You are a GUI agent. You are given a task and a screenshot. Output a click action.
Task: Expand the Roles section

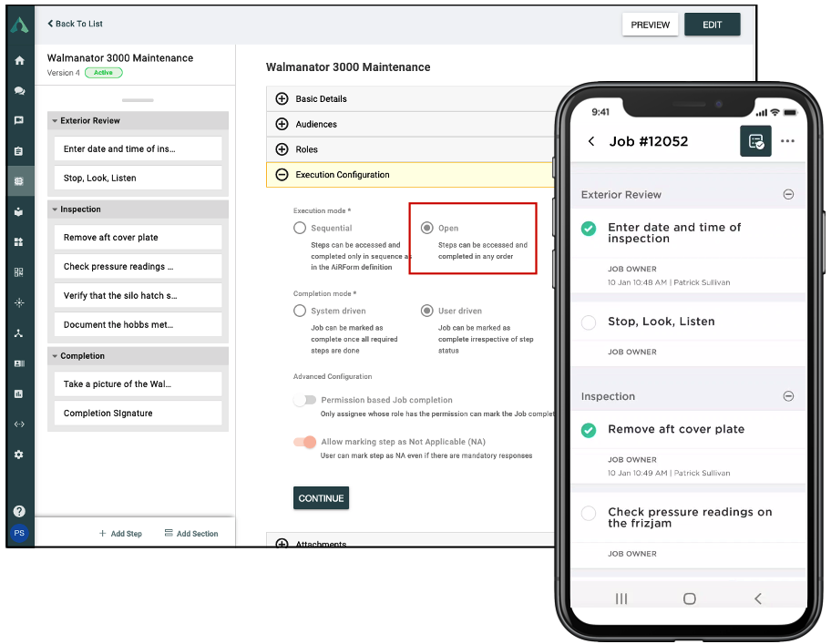(x=282, y=149)
